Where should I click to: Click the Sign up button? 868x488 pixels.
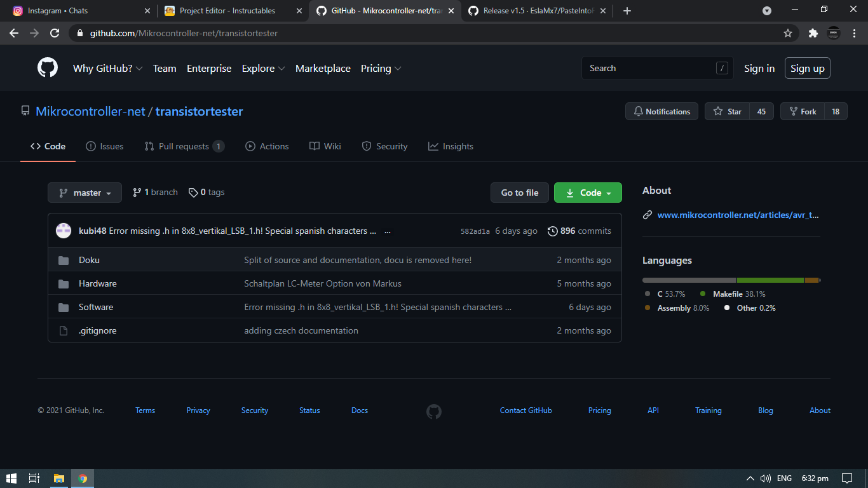(x=808, y=68)
